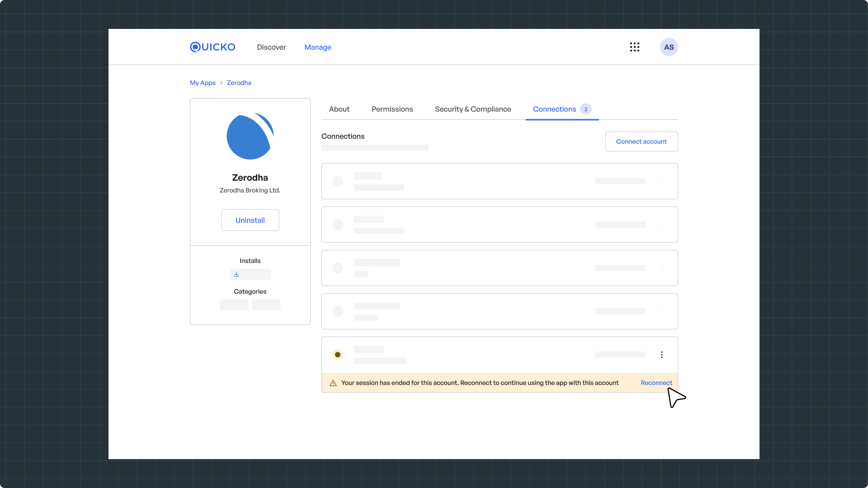Click the warning triangle icon in the session banner
868x488 pixels.
point(333,383)
